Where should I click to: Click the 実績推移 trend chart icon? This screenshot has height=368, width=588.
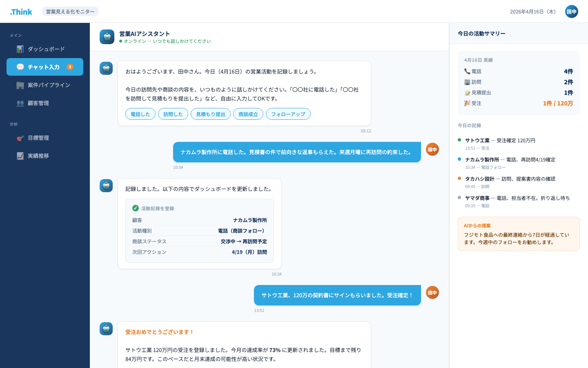coord(20,156)
